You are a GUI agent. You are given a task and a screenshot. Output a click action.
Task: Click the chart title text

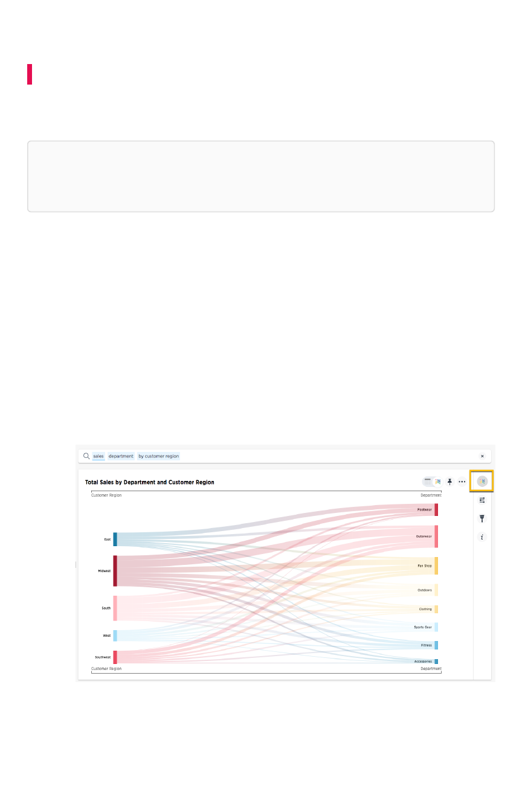point(149,482)
